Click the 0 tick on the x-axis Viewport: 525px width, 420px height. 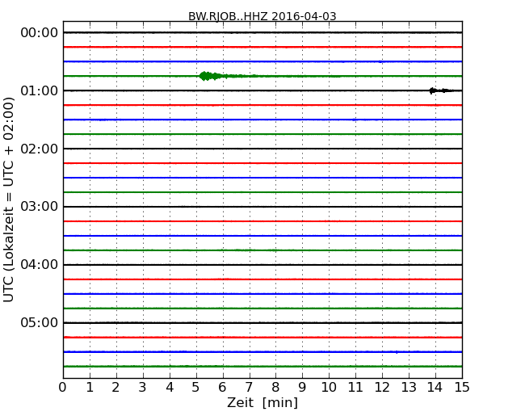point(63,388)
